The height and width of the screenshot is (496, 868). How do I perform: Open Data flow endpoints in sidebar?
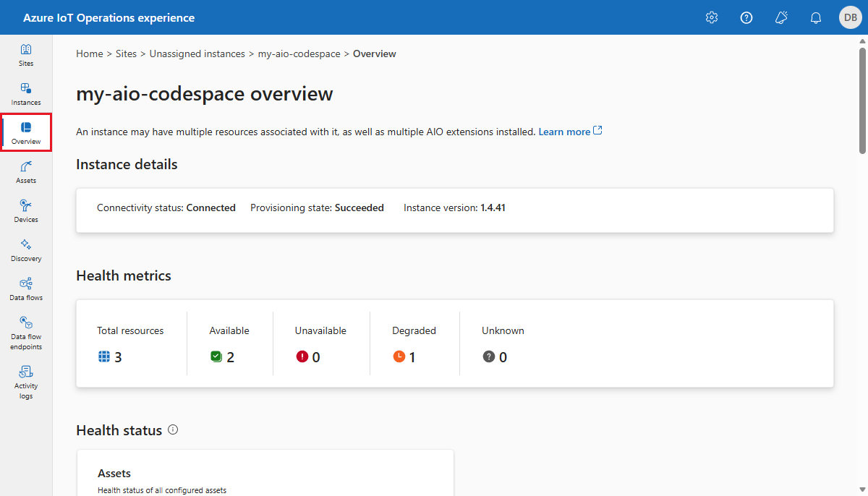pos(26,333)
